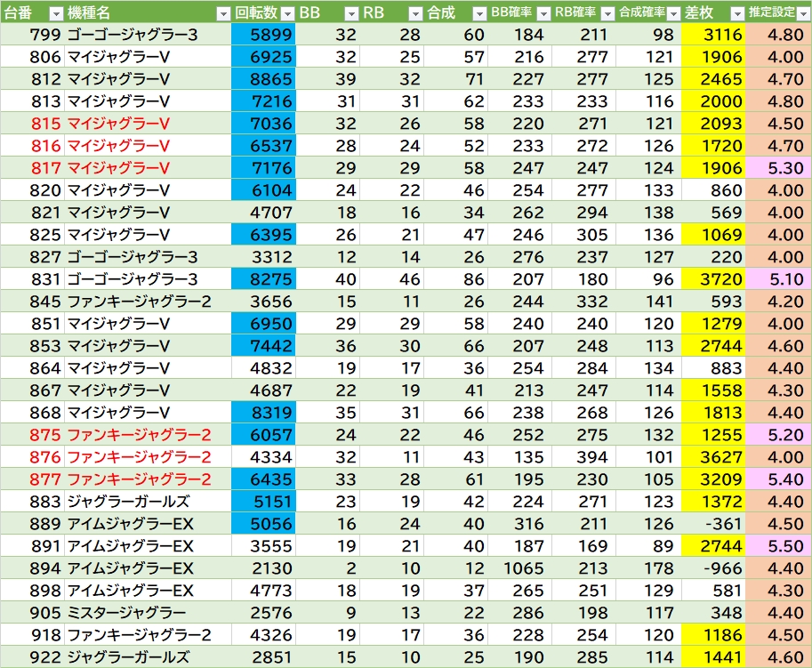Select 差枚 cell 3627
The image size is (812, 668).
(713, 458)
